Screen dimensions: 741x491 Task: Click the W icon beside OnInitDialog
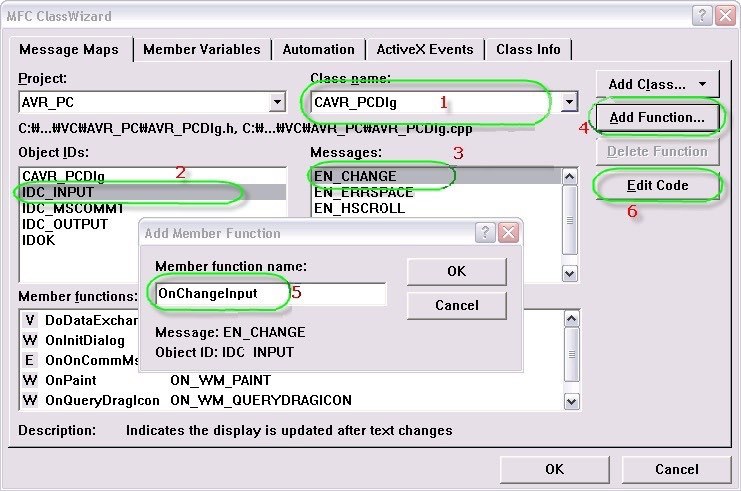pyautogui.click(x=29, y=340)
